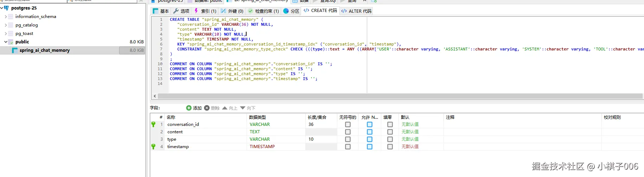
Task: Toggle 允许 NULL checkbox for conversation_id
Action: (370, 124)
